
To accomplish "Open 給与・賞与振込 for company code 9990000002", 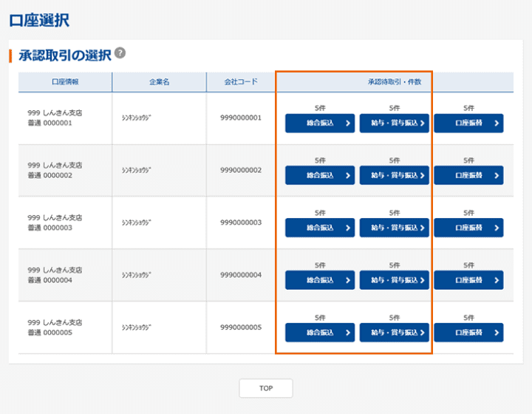I will pyautogui.click(x=394, y=176).
